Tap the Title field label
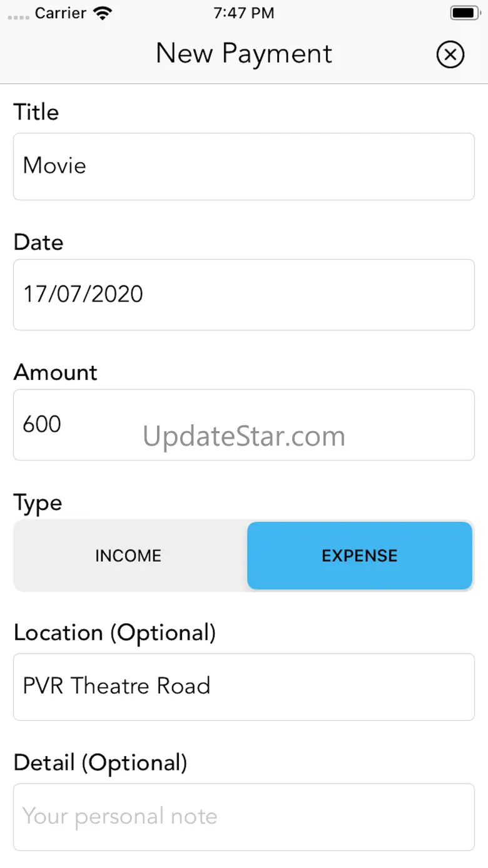The height and width of the screenshot is (868, 488). (x=36, y=113)
